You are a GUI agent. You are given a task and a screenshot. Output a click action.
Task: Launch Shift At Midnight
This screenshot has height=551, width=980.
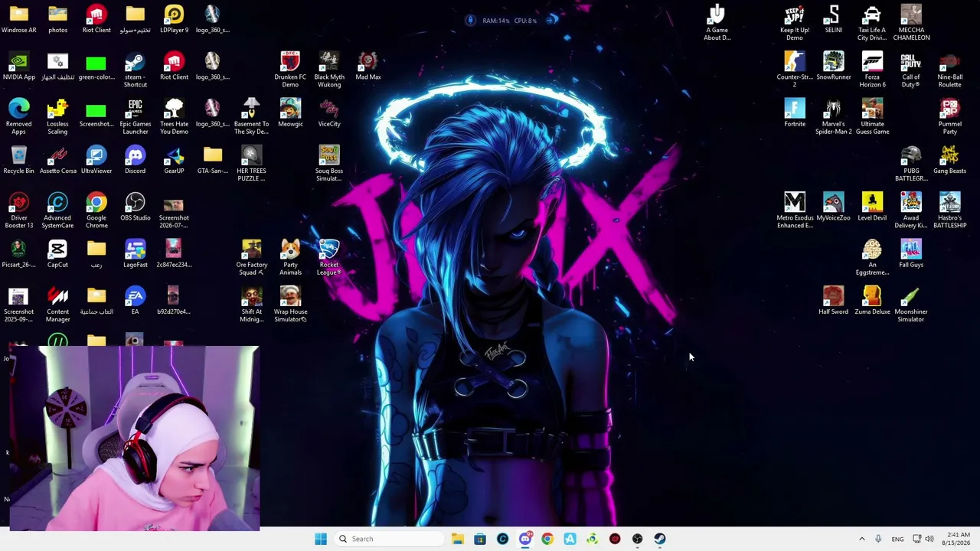tap(252, 304)
